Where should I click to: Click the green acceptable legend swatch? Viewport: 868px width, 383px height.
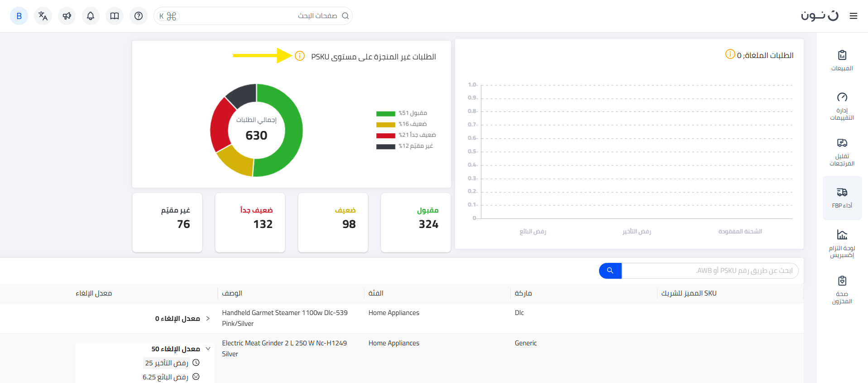point(385,114)
